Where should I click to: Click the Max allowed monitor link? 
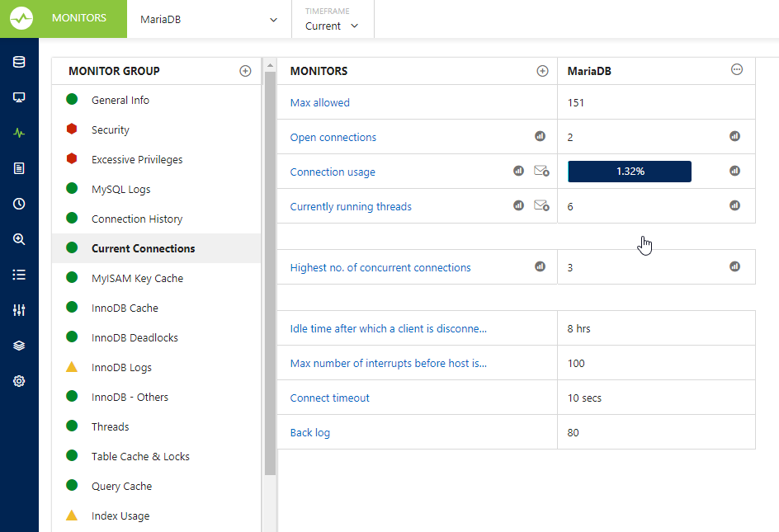pyautogui.click(x=320, y=103)
